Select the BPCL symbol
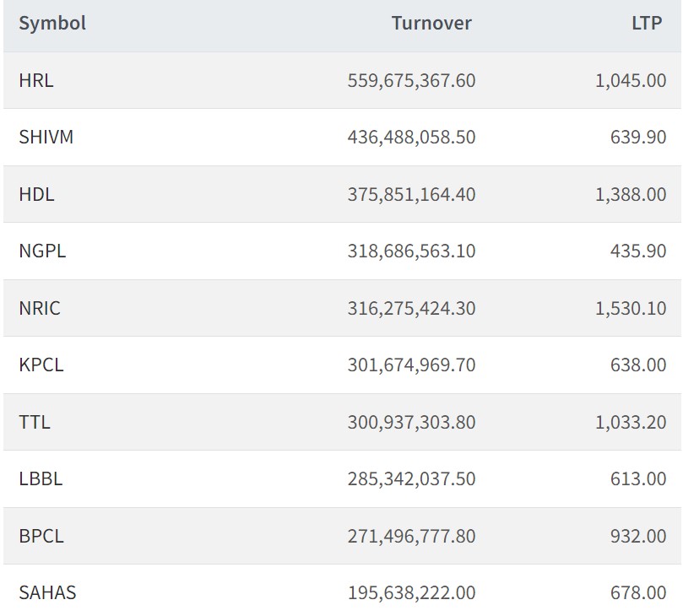The image size is (683, 616). [x=41, y=536]
